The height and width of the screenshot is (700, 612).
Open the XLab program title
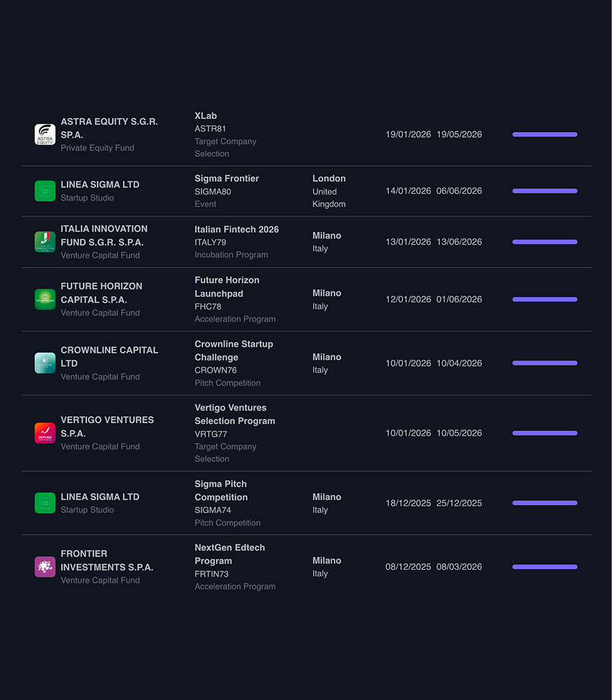206,115
